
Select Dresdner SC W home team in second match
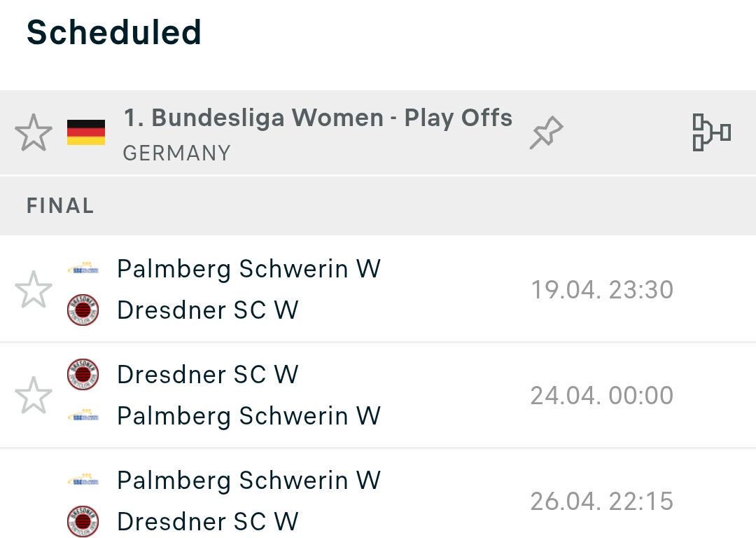[x=208, y=375]
